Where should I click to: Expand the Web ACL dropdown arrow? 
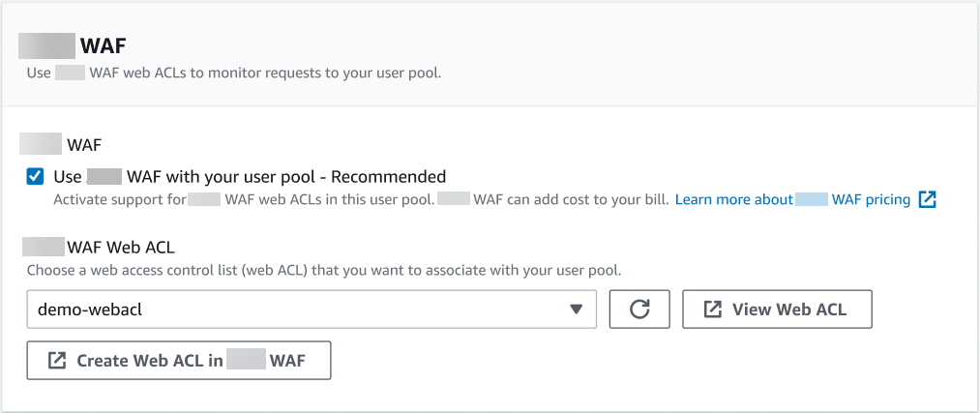(577, 310)
